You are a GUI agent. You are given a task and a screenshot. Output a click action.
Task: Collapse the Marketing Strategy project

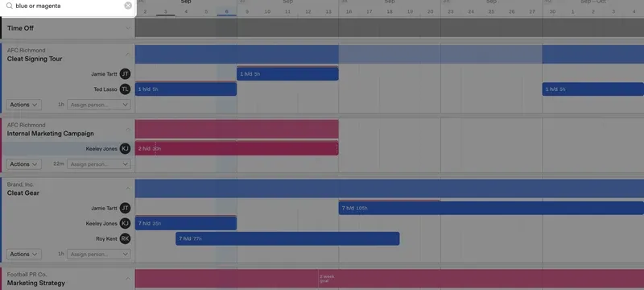[128, 279]
